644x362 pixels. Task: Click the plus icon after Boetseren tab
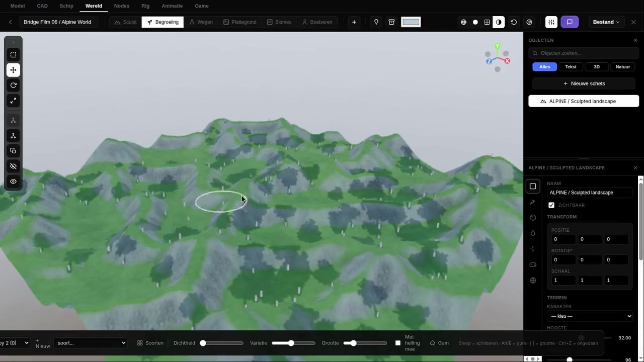354,22
